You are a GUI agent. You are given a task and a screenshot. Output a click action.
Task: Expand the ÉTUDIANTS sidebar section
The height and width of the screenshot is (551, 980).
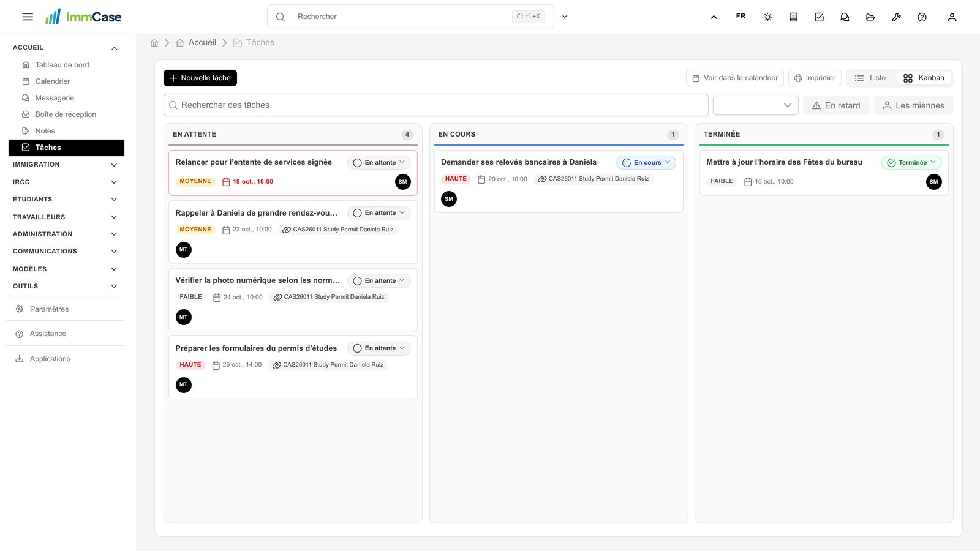coord(66,200)
